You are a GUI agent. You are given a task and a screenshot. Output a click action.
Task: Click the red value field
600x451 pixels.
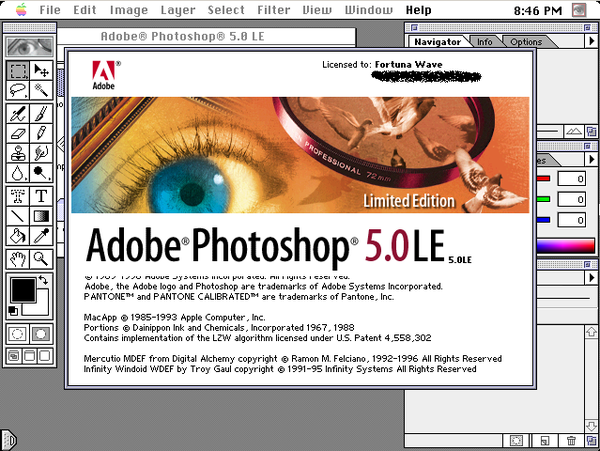pyautogui.click(x=571, y=179)
